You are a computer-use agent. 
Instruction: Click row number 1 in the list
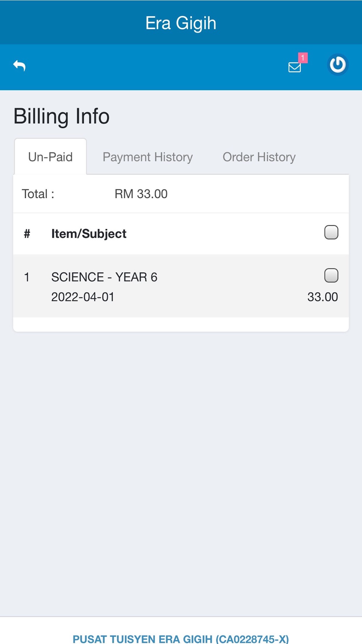pyautogui.click(x=26, y=277)
